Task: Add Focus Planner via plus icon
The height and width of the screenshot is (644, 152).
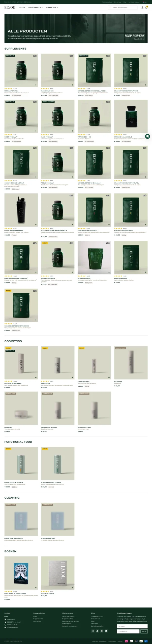Action: (72, 588)
